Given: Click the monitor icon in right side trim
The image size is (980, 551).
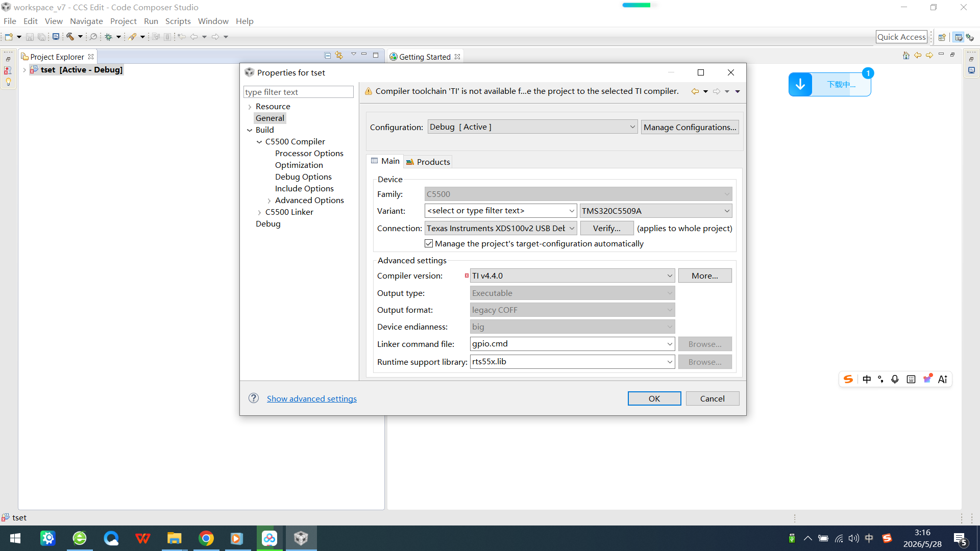Looking at the screenshot, I should (x=972, y=70).
